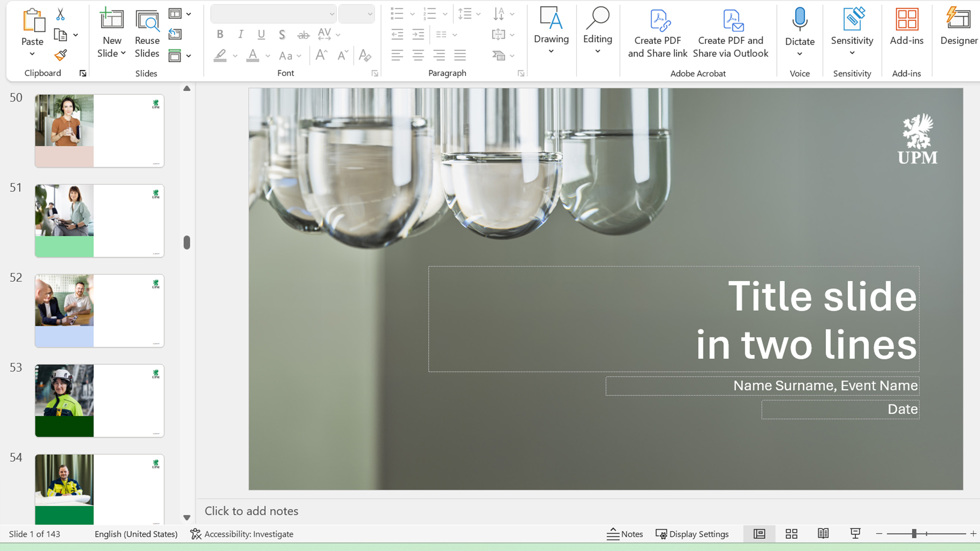Open Display Settings
This screenshot has height=551, width=980.
692,534
